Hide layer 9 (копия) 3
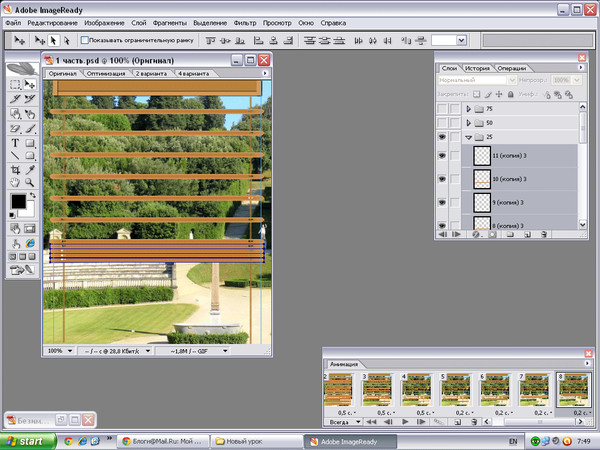This screenshot has width=600, height=450. point(442,202)
